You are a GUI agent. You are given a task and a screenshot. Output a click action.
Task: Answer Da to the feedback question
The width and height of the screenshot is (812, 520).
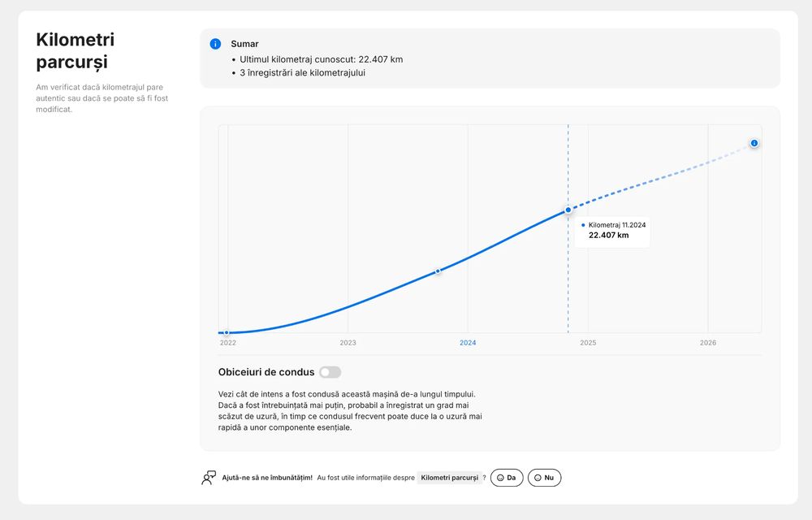(507, 478)
